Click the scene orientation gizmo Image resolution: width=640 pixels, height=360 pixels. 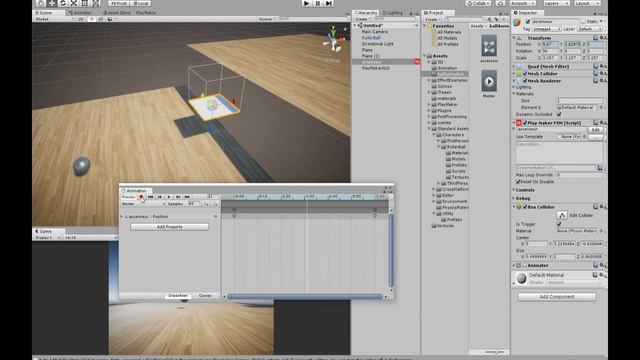click(334, 41)
